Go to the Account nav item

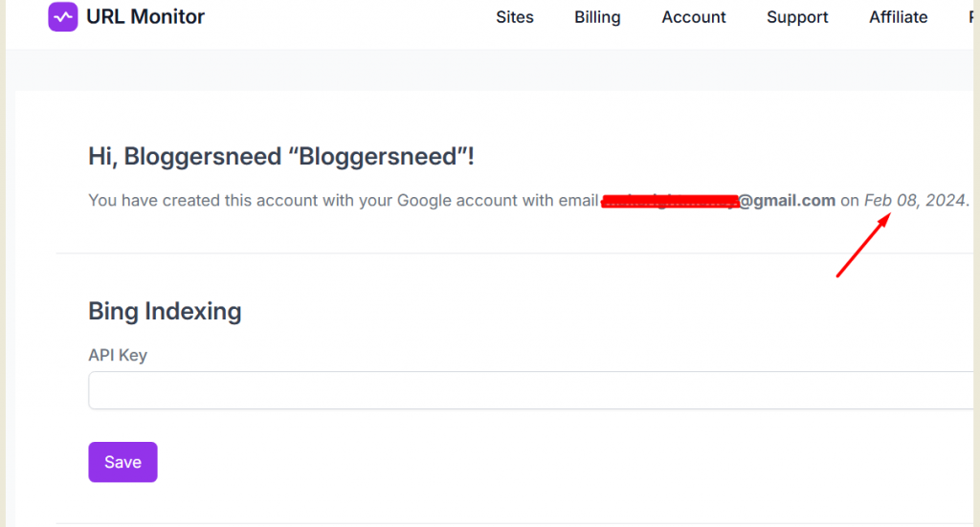tap(694, 17)
